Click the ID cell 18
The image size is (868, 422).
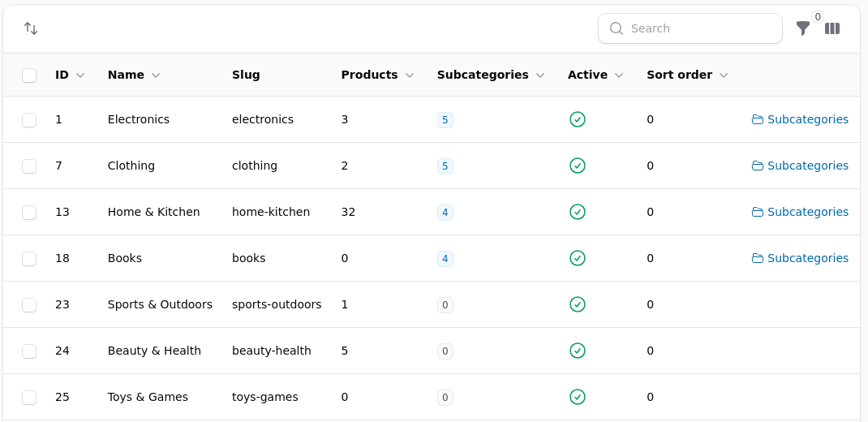click(x=62, y=258)
